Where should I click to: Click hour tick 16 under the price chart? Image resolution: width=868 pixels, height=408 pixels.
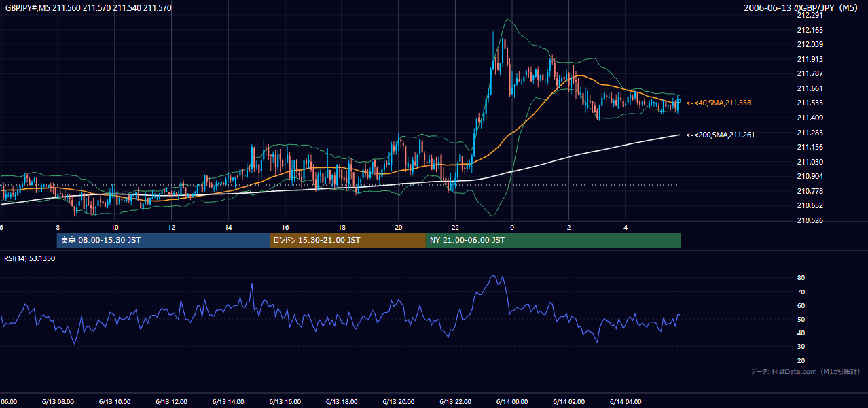[285, 228]
